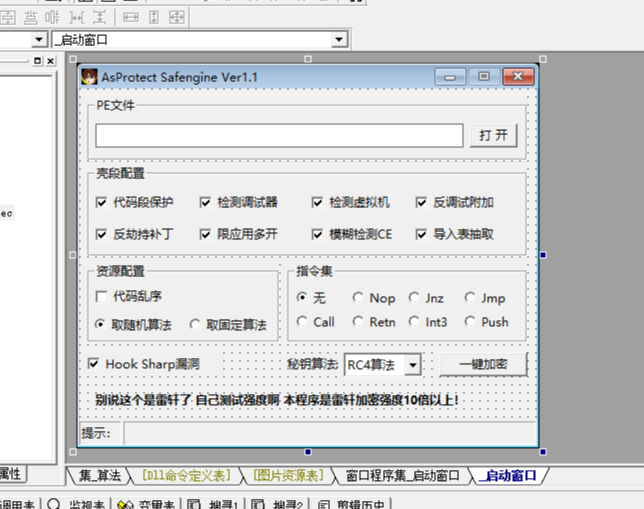
Task: Click the equal vertical spacing toolbar icon
Action: point(99,18)
